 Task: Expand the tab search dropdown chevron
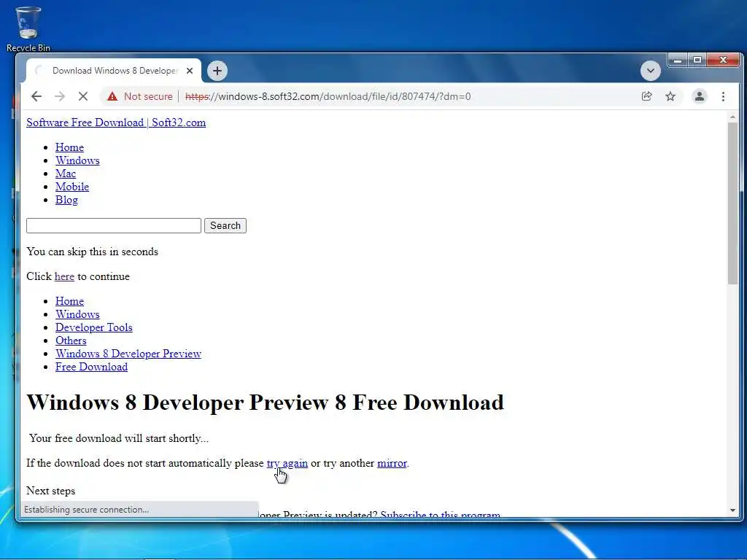coord(650,71)
